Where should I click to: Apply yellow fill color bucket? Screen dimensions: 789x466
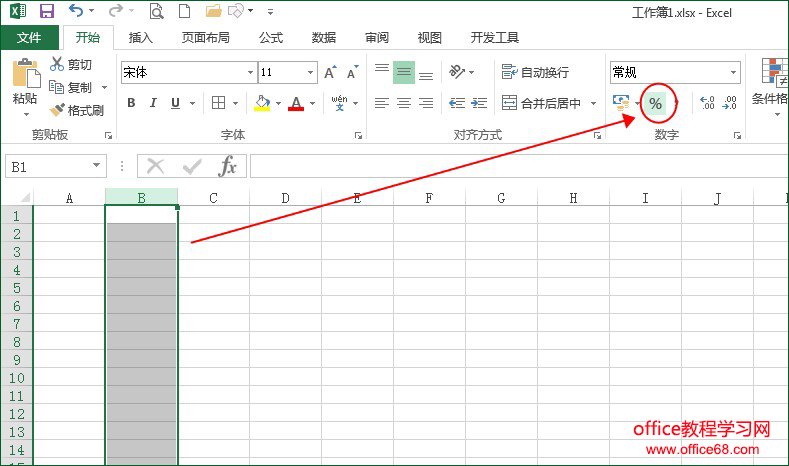tap(262, 103)
